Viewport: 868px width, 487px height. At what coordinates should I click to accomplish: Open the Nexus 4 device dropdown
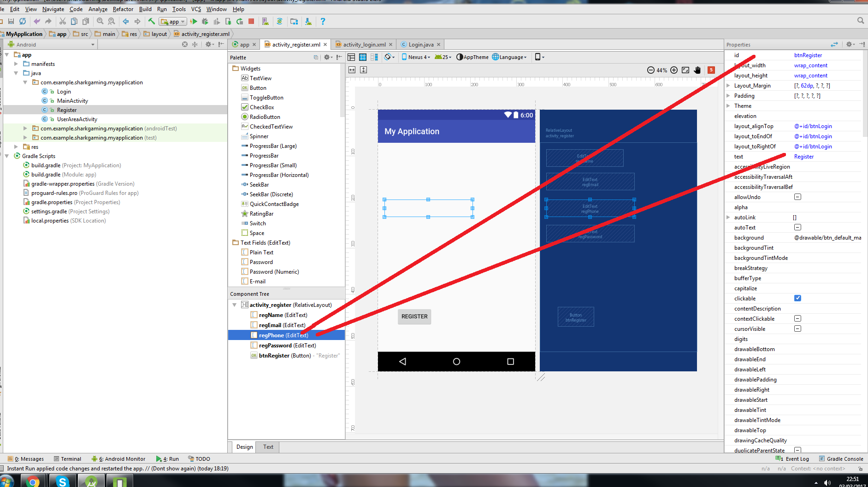(x=416, y=57)
